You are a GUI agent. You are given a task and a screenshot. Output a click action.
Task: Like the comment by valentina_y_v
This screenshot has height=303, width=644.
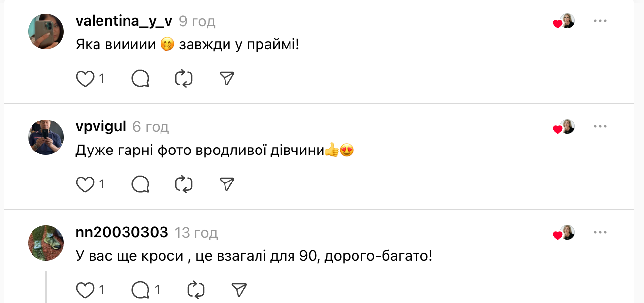(85, 79)
